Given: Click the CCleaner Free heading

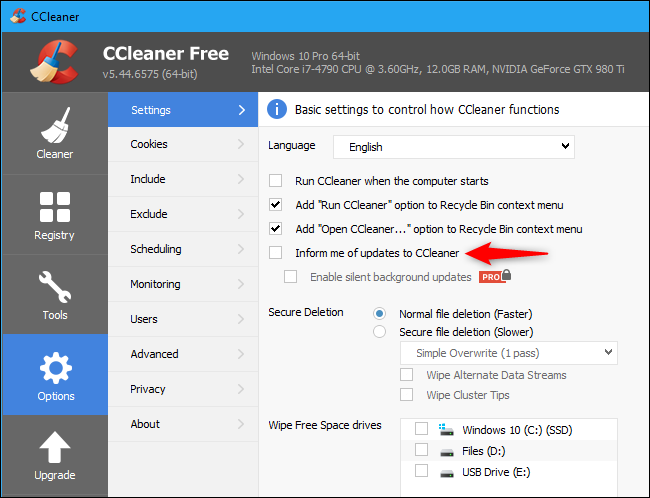Looking at the screenshot, I should coord(166,53).
